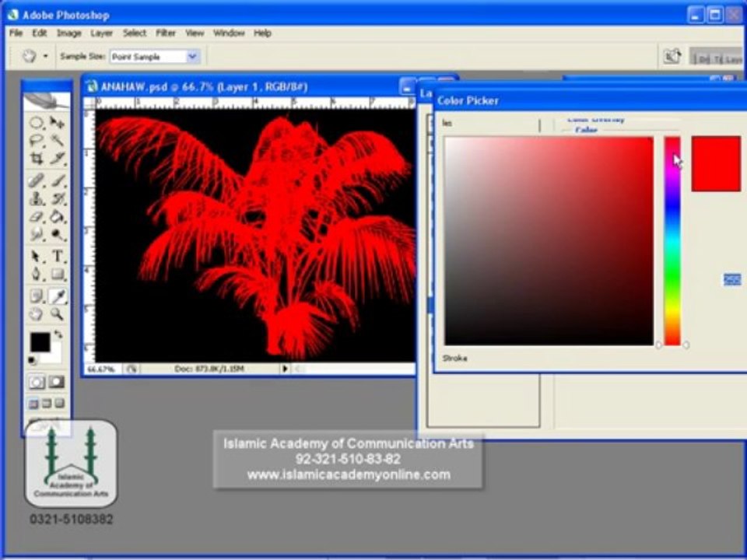Viewport: 747px width, 560px height.
Task: Select the Eyedropper tool in toolbox
Action: click(58, 296)
